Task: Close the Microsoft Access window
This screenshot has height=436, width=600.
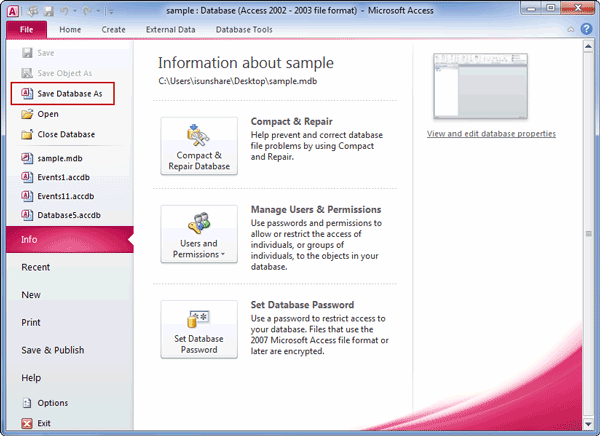Action: 578,8
